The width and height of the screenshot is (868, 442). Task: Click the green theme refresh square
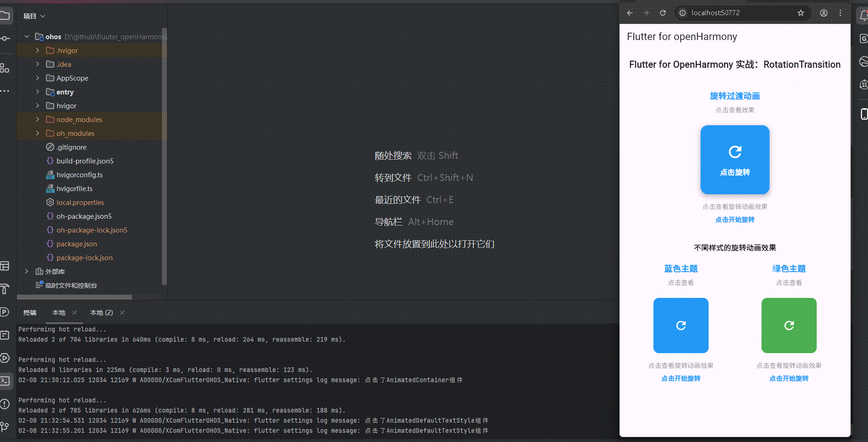[x=789, y=326]
